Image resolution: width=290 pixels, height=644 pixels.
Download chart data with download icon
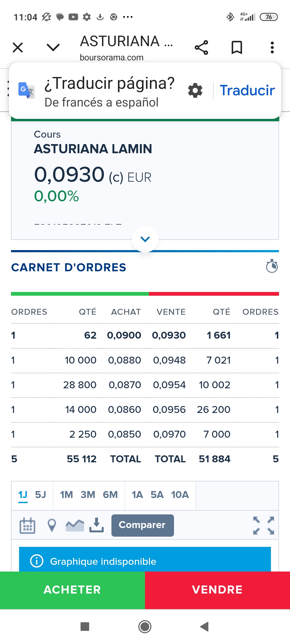(96, 525)
